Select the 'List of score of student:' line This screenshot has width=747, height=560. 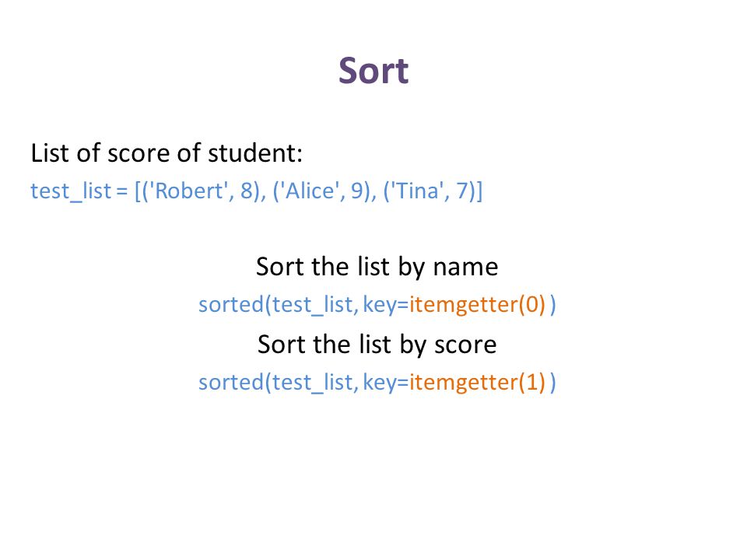pyautogui.click(x=167, y=153)
